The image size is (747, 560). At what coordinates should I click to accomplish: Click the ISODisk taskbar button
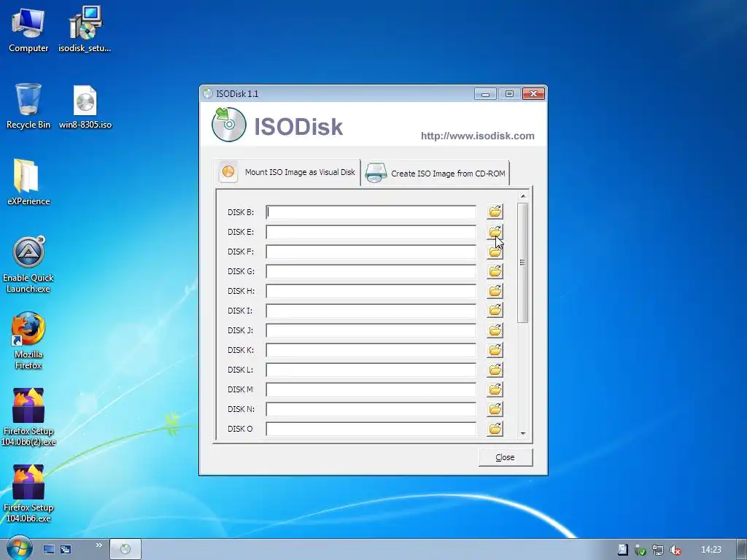coord(125,549)
